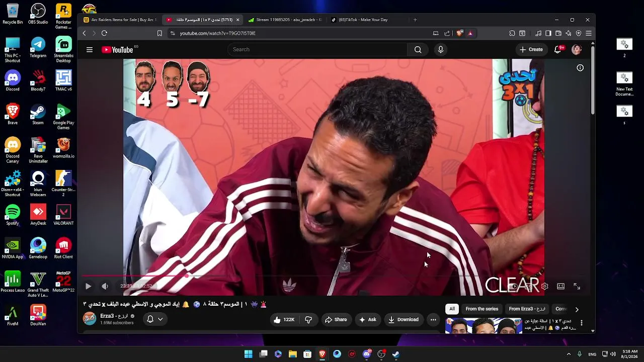Click the address bar URL

click(x=218, y=33)
